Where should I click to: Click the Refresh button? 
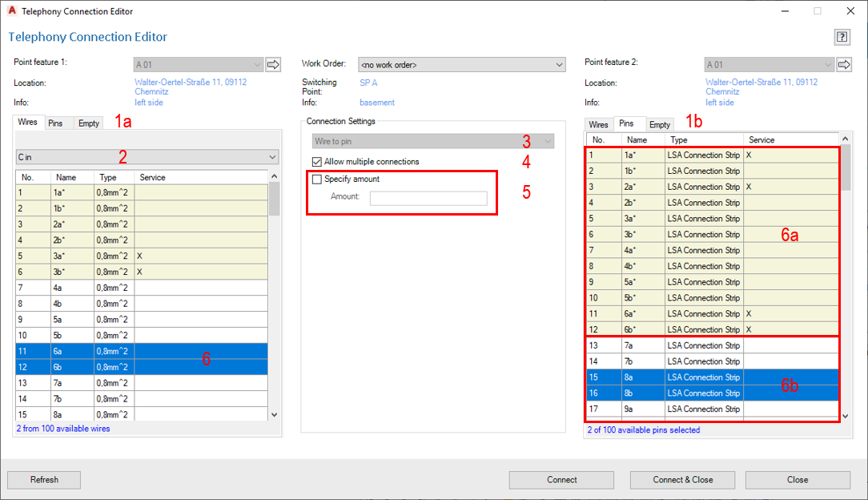[x=44, y=479]
